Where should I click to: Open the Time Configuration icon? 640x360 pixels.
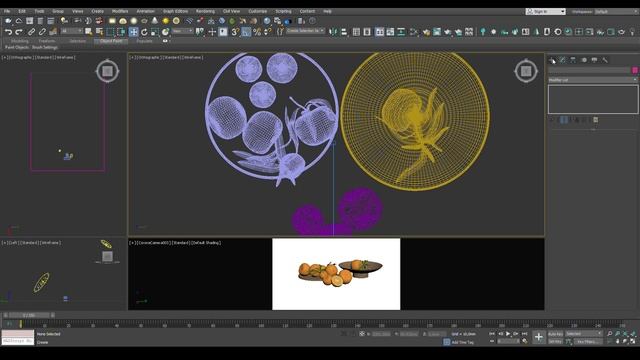click(524, 341)
